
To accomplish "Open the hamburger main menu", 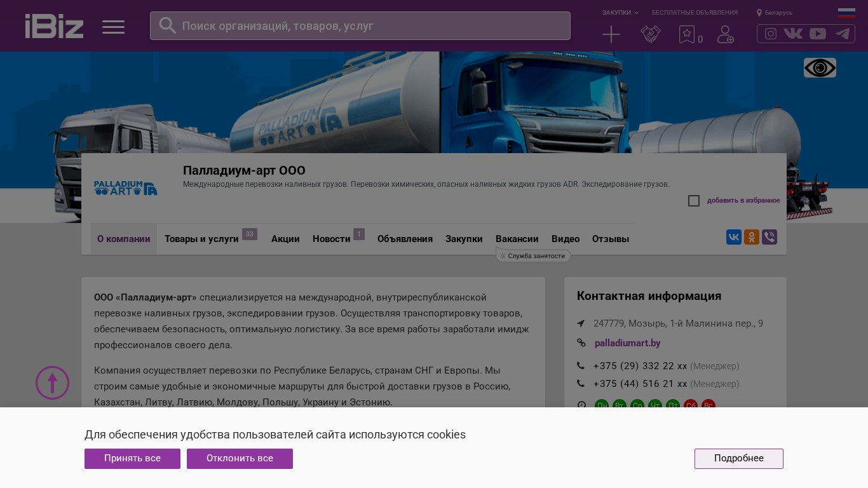I will point(113,27).
